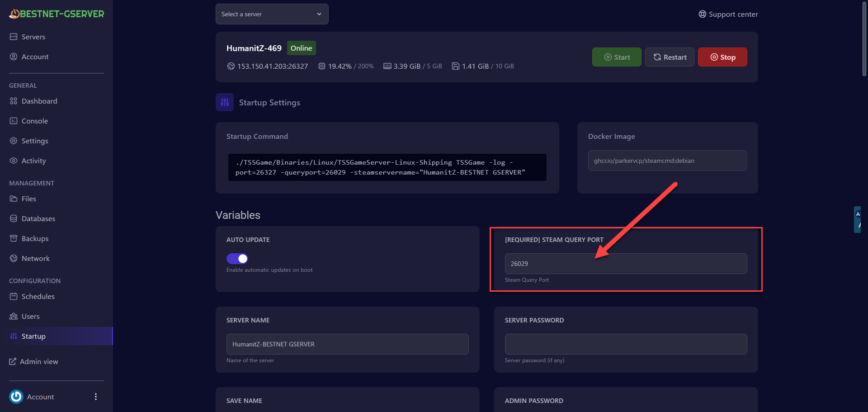
Task: Click the Activity eye icon
Action: pos(14,161)
